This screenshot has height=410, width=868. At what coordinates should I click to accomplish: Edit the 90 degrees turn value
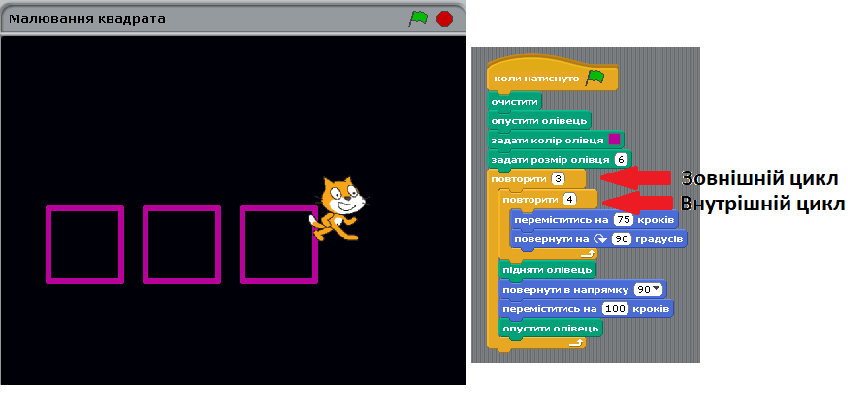click(x=621, y=239)
